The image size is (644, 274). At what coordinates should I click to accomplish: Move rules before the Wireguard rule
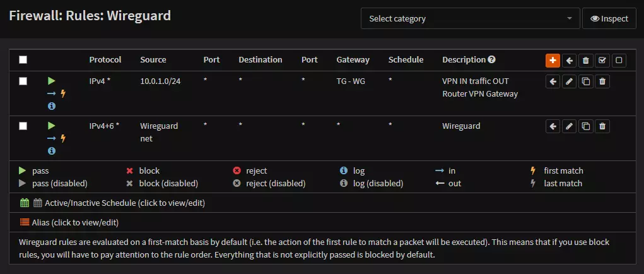pos(553,126)
